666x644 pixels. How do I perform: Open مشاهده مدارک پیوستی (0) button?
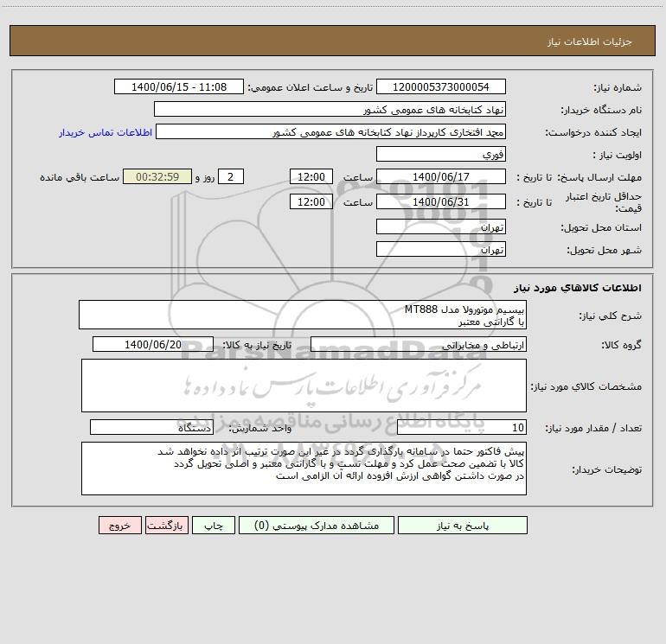tap(317, 526)
